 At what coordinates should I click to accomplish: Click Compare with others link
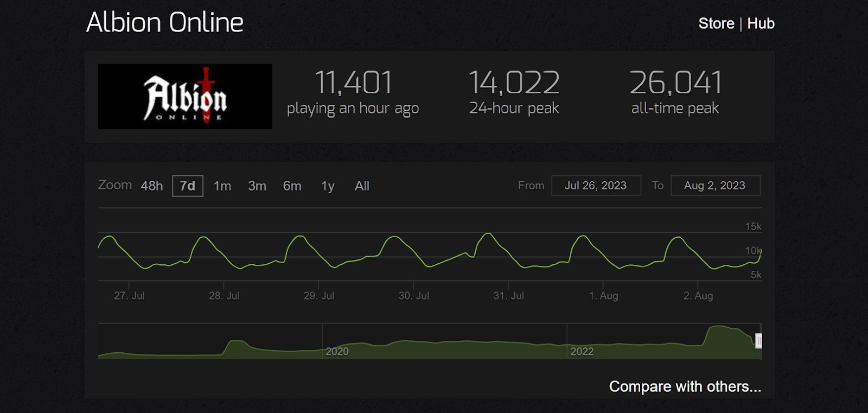pos(685,386)
